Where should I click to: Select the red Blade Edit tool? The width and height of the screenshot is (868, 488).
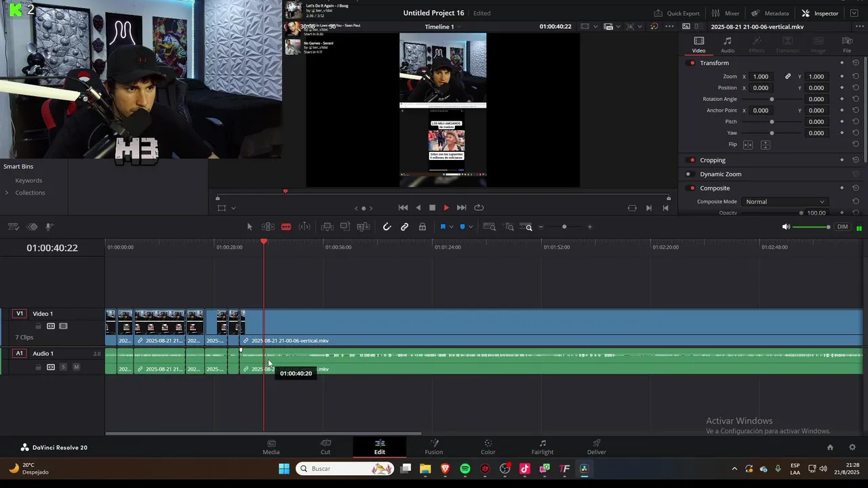[286, 227]
